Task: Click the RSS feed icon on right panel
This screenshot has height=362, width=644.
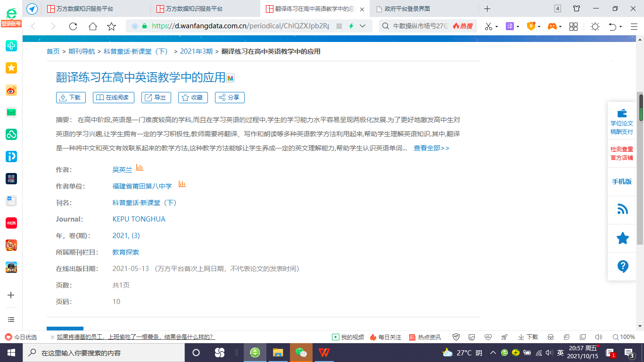Action: (623, 210)
